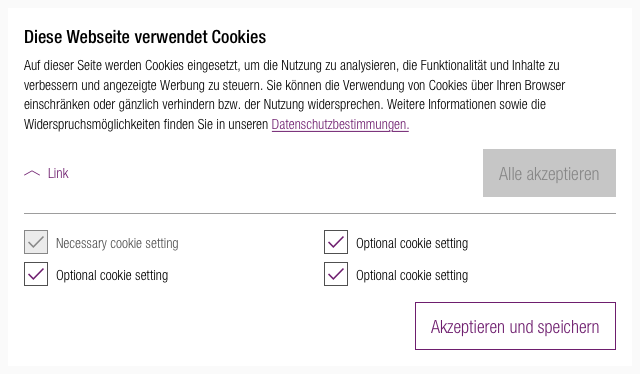Click the 'Necessary cookie setting' label text
640x374 pixels.
pos(117,243)
